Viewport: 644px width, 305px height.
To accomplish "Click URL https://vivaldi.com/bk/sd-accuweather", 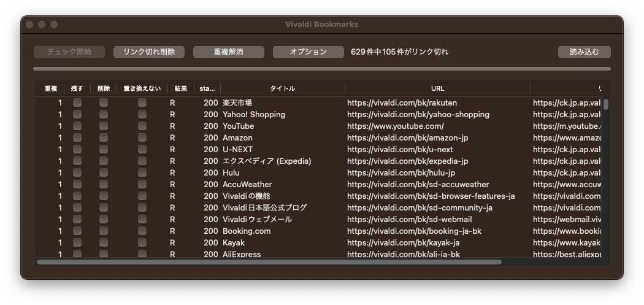I will pyautogui.click(x=418, y=185).
